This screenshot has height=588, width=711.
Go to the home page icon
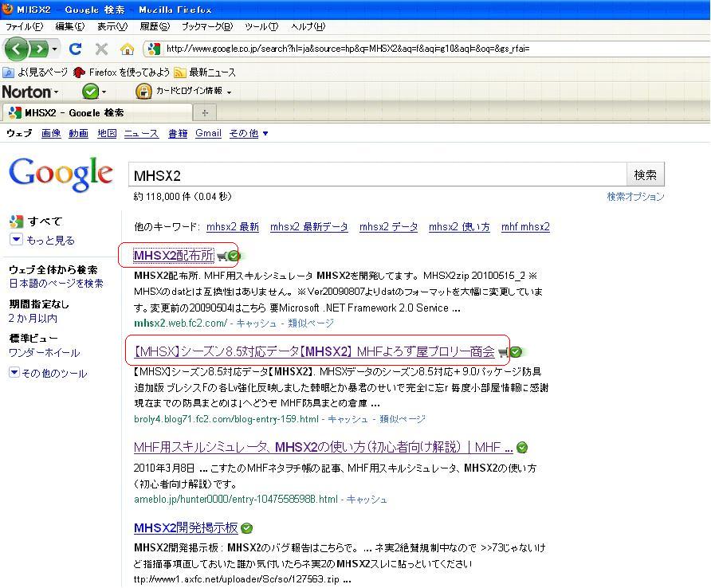point(128,49)
